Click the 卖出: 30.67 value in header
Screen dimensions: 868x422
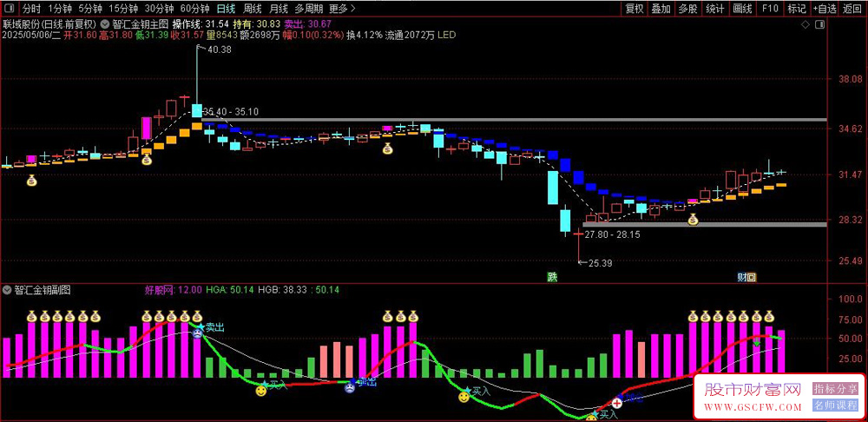tap(307, 24)
